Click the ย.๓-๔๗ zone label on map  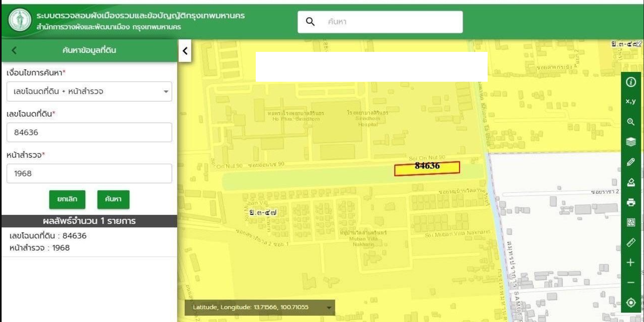tap(263, 212)
